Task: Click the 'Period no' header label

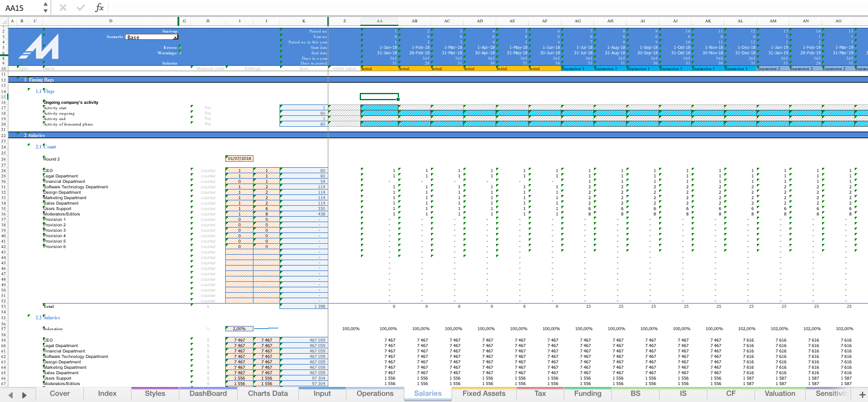Action: click(318, 31)
